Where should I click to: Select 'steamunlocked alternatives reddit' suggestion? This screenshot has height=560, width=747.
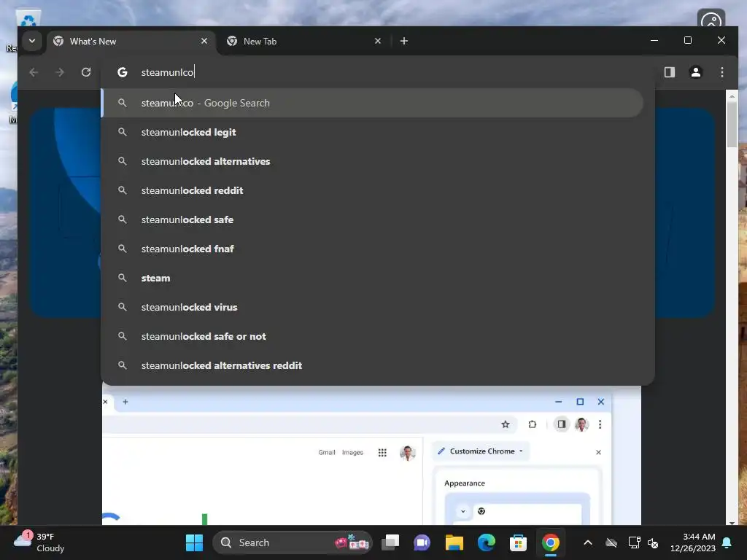[x=372, y=365]
